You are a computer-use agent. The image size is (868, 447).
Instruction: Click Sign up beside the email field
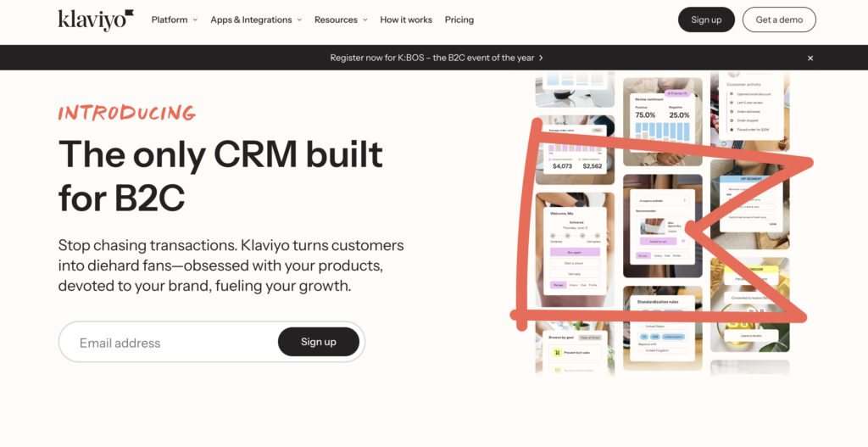point(319,342)
